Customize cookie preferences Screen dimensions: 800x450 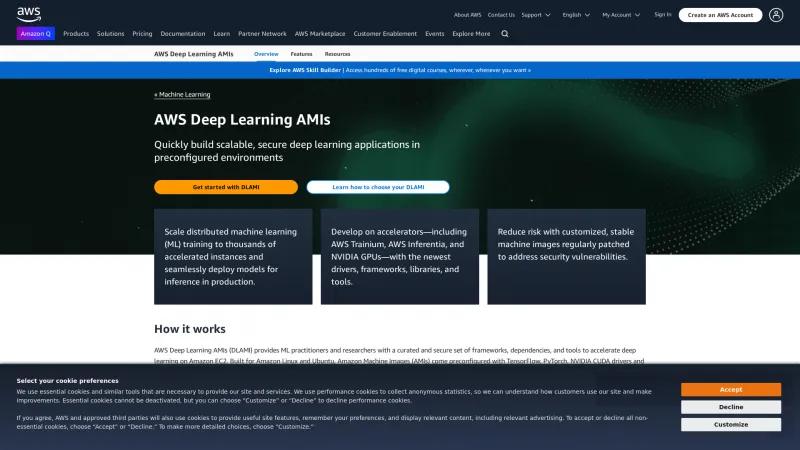[731, 424]
